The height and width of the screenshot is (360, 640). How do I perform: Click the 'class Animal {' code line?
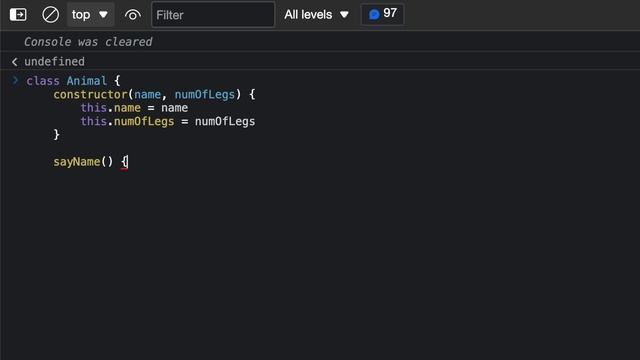(73, 81)
